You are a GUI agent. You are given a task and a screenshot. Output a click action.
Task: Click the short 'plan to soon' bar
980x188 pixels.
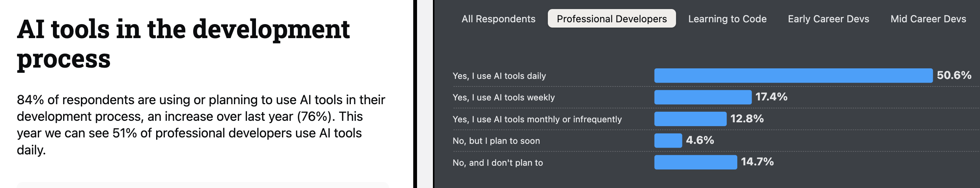click(x=668, y=140)
